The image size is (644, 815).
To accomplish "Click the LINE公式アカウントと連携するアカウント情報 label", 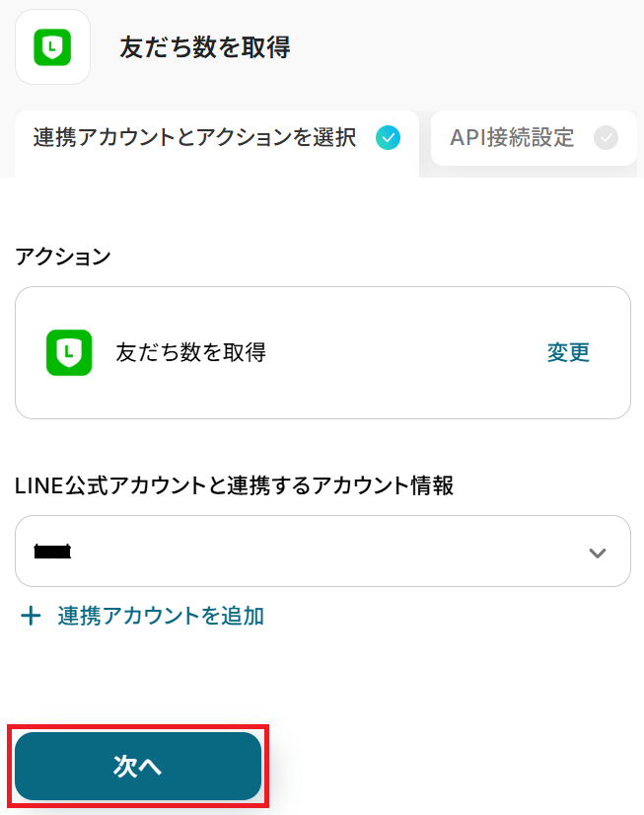I will point(235,485).
